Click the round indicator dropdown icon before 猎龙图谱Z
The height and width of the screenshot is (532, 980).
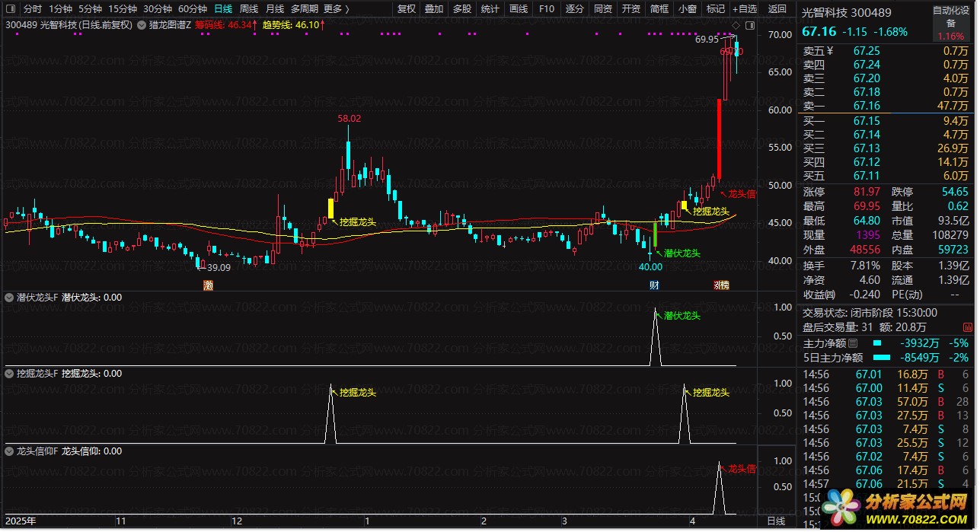point(141,25)
